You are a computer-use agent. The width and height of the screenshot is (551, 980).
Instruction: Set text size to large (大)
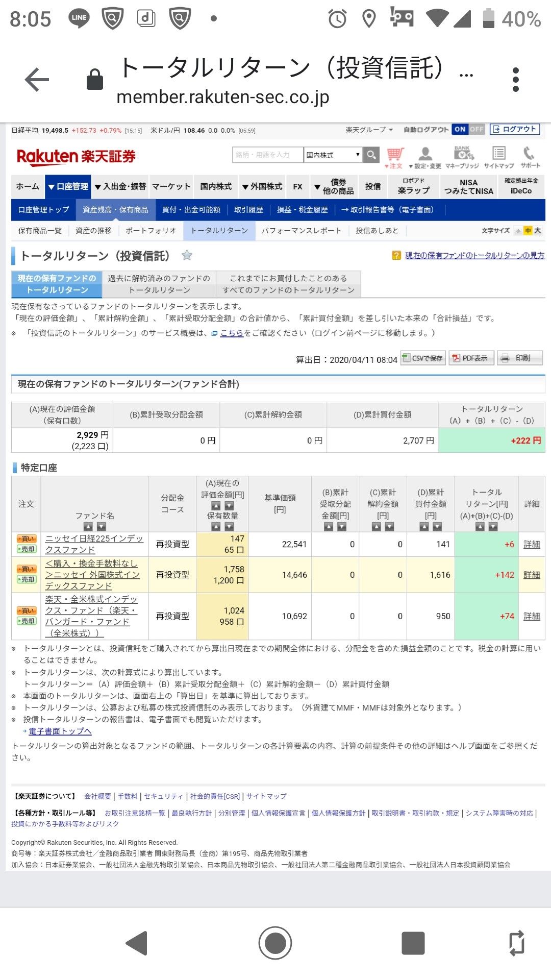coord(537,231)
